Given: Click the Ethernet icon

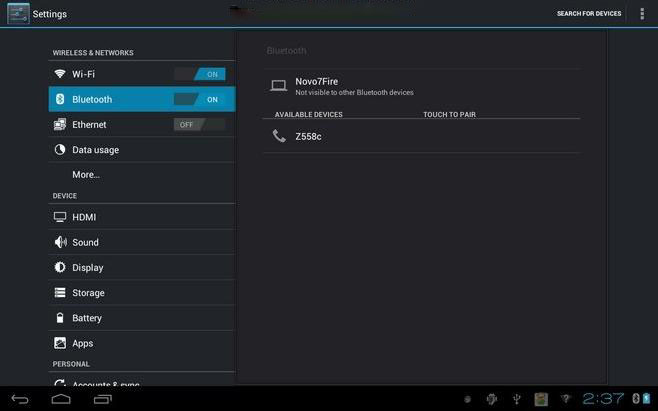Looking at the screenshot, I should coord(60,124).
